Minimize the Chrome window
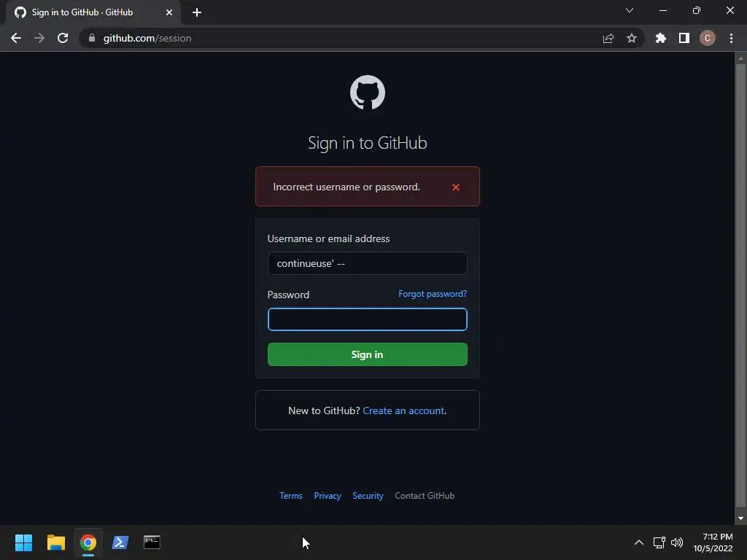Image resolution: width=747 pixels, height=560 pixels. pyautogui.click(x=662, y=10)
